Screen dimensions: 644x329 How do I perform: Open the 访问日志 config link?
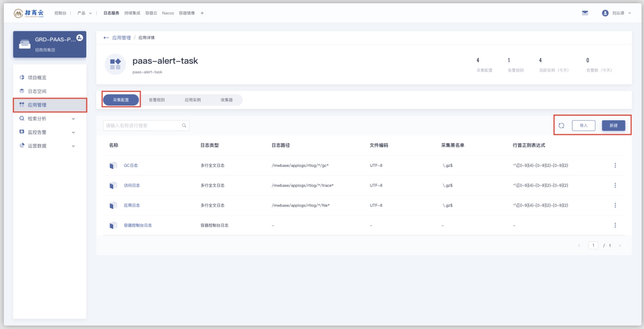click(132, 185)
